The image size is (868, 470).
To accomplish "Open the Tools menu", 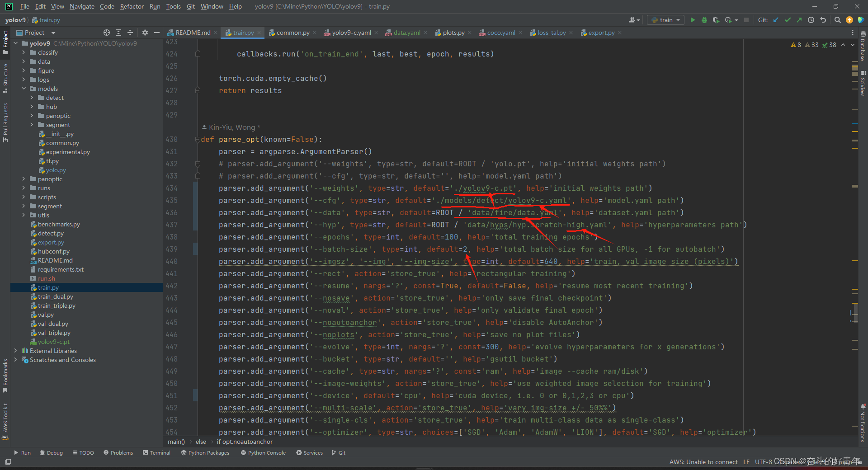I will [173, 6].
